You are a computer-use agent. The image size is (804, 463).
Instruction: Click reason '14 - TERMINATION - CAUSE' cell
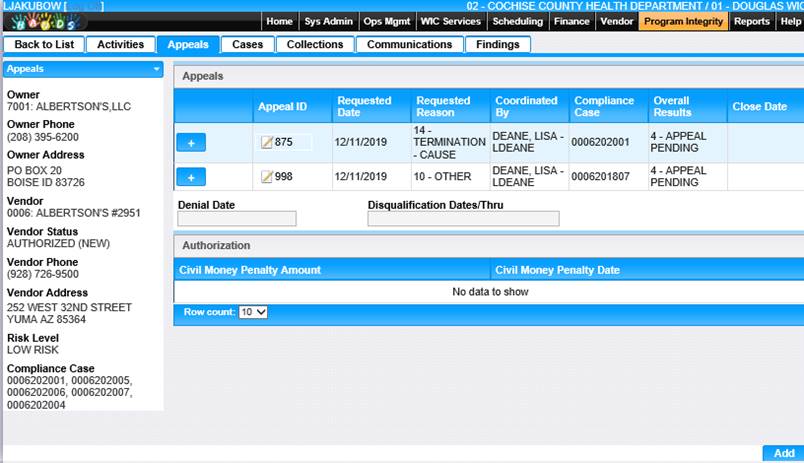pos(449,143)
